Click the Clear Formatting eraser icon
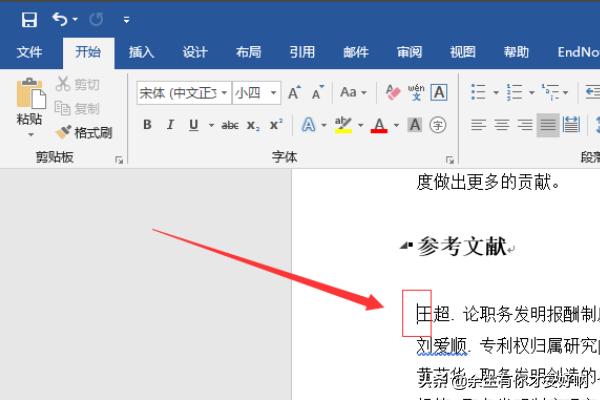This screenshot has width=600, height=400. click(392, 92)
